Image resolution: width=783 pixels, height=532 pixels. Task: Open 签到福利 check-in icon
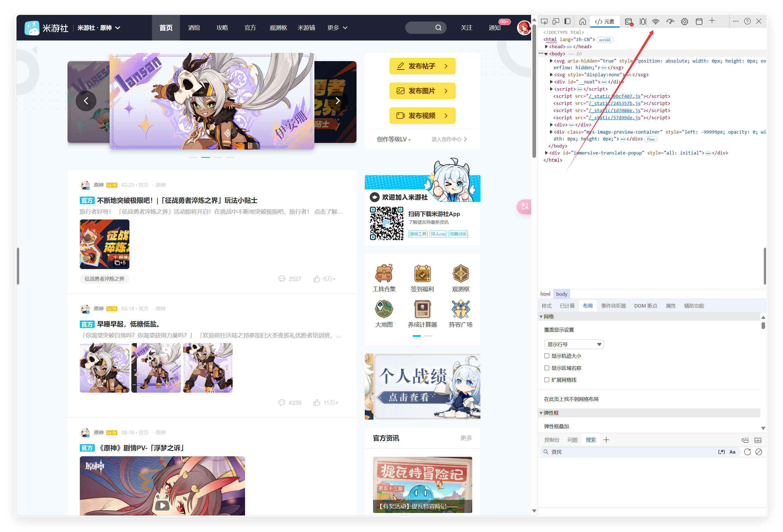click(x=422, y=278)
